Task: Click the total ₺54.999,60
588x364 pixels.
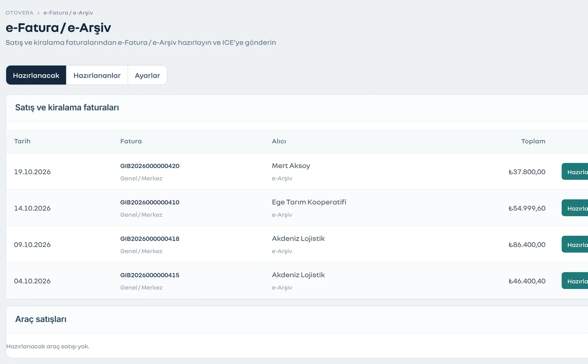Action: pyautogui.click(x=527, y=208)
